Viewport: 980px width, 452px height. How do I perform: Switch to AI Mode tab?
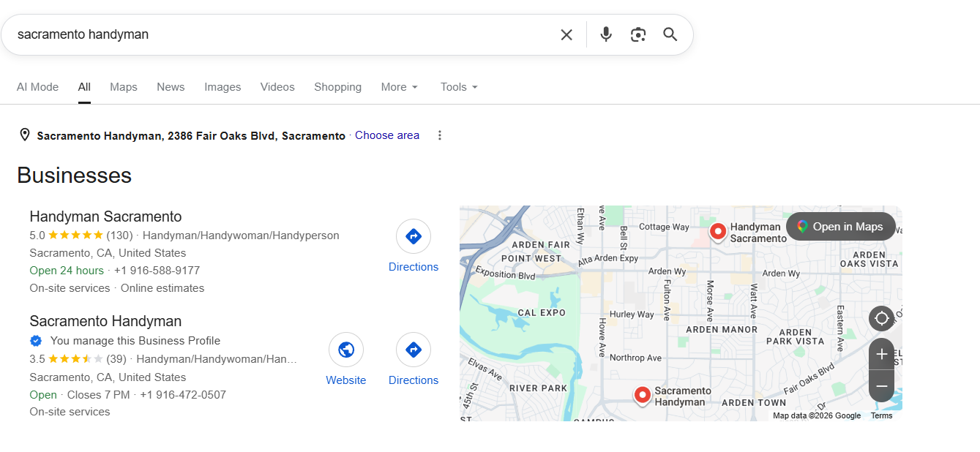[37, 87]
